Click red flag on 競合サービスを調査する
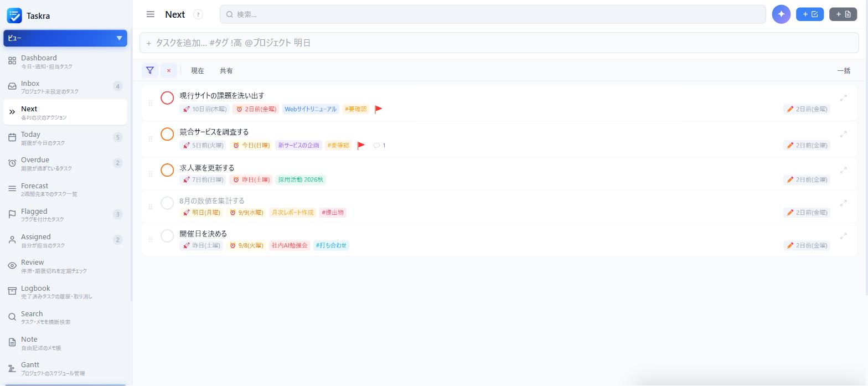 click(361, 146)
